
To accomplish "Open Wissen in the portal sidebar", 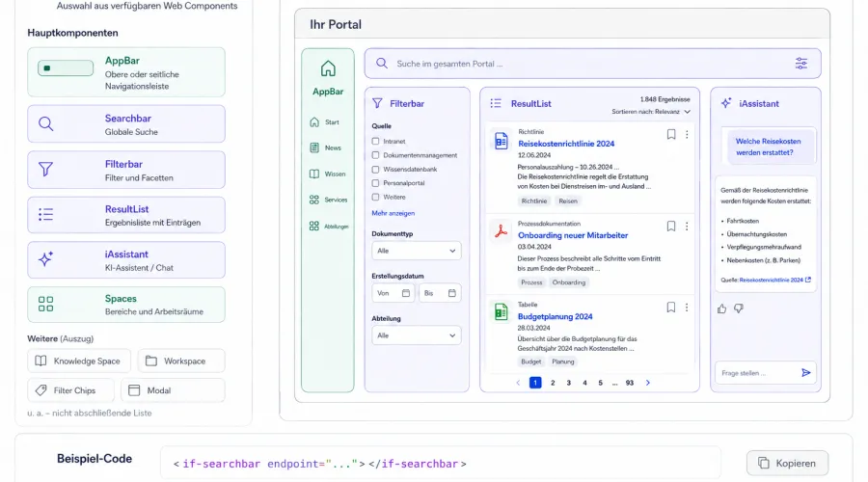I will tap(327, 174).
